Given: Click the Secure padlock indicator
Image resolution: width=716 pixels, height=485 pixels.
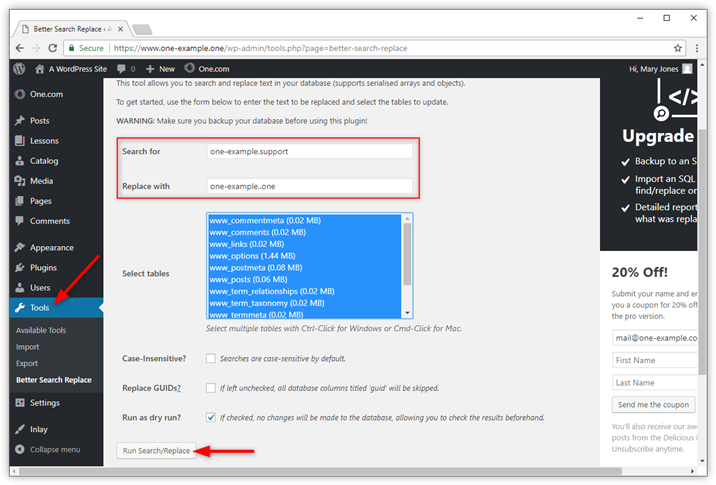Looking at the screenshot, I should point(86,48).
